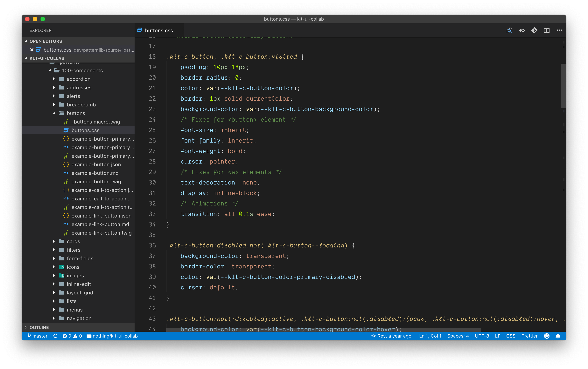Viewport: 588px width, 369px height.
Task: Click the Spaces: 4 indentation setting
Action: tap(458, 336)
